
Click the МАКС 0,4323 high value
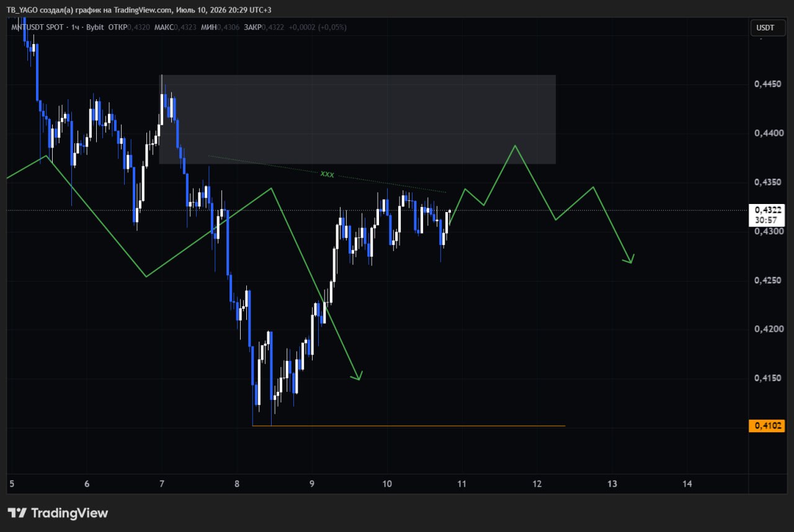pyautogui.click(x=176, y=27)
